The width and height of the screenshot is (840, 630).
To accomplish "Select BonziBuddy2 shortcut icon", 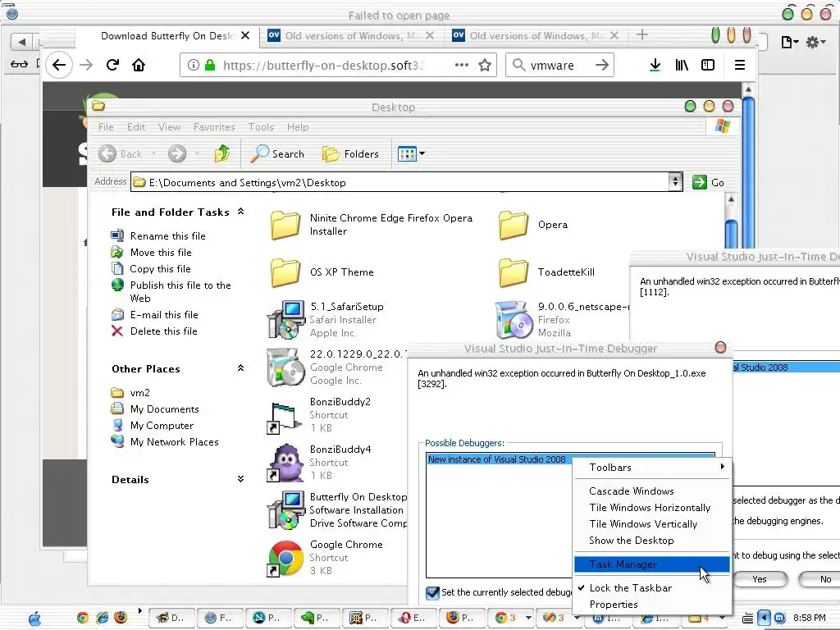I will pos(284,417).
